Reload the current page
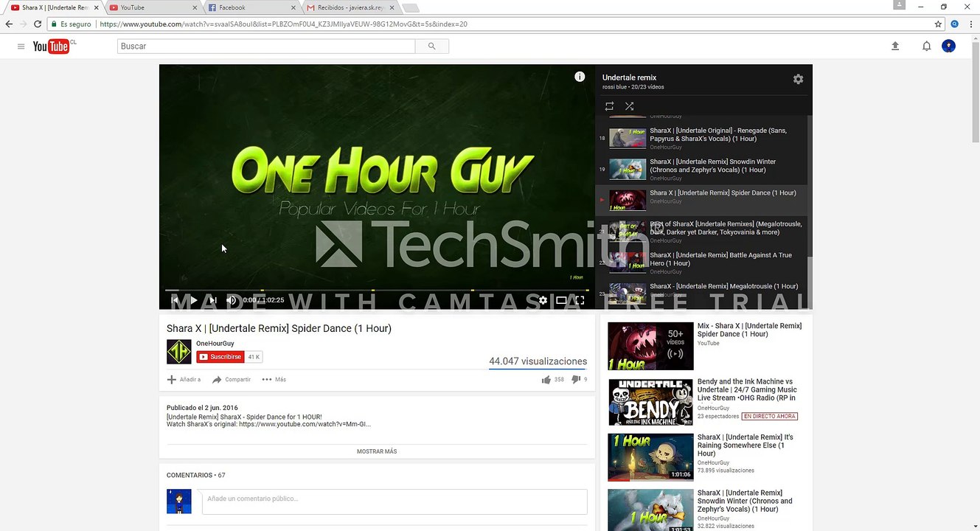 click(x=38, y=24)
